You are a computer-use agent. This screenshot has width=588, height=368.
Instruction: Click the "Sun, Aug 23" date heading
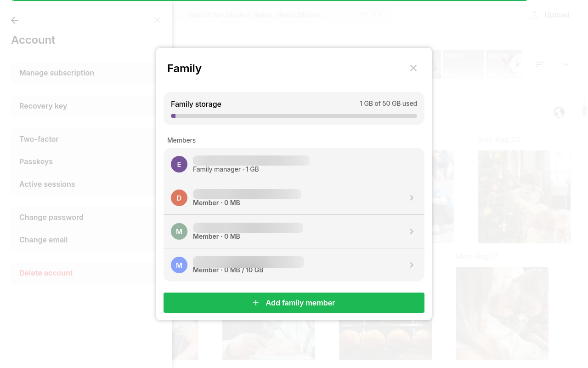pyautogui.click(x=498, y=139)
